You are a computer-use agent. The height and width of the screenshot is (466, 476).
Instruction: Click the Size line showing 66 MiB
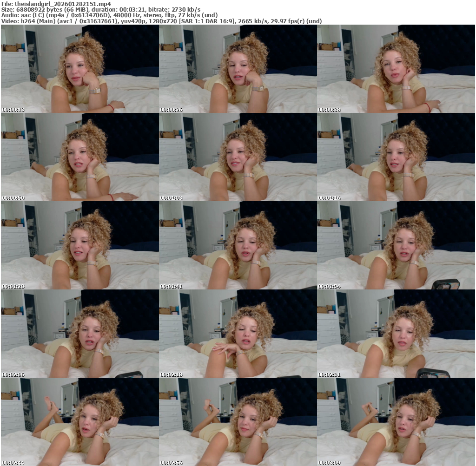click(101, 10)
